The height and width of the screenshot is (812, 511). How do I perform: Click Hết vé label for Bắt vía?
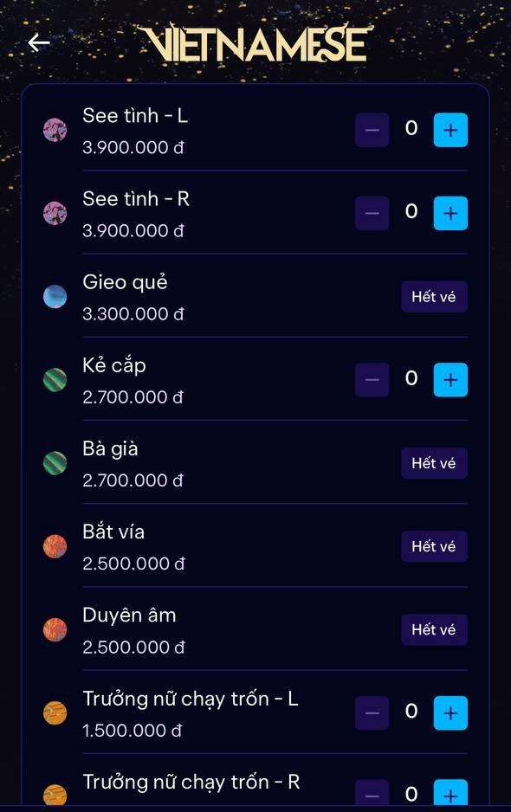click(434, 546)
